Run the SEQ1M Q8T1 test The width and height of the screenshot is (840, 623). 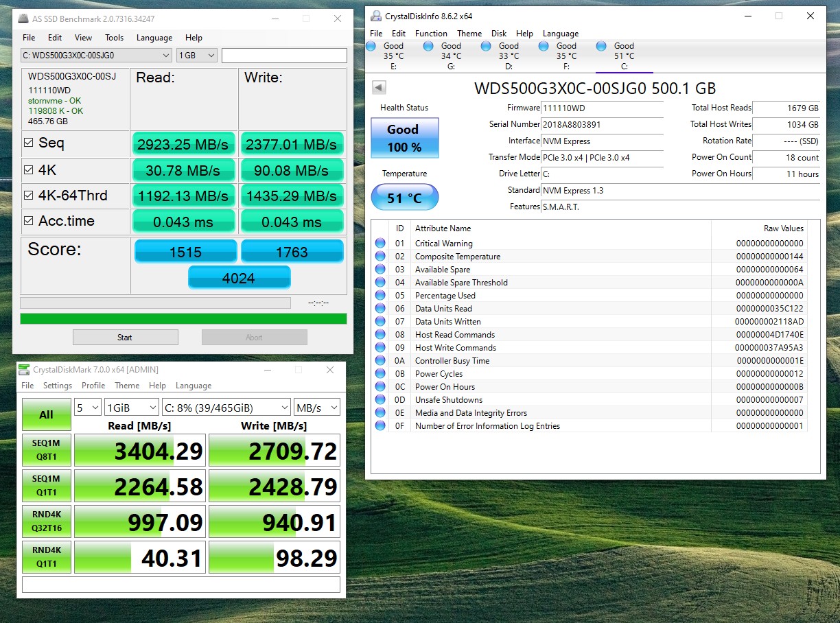[47, 451]
